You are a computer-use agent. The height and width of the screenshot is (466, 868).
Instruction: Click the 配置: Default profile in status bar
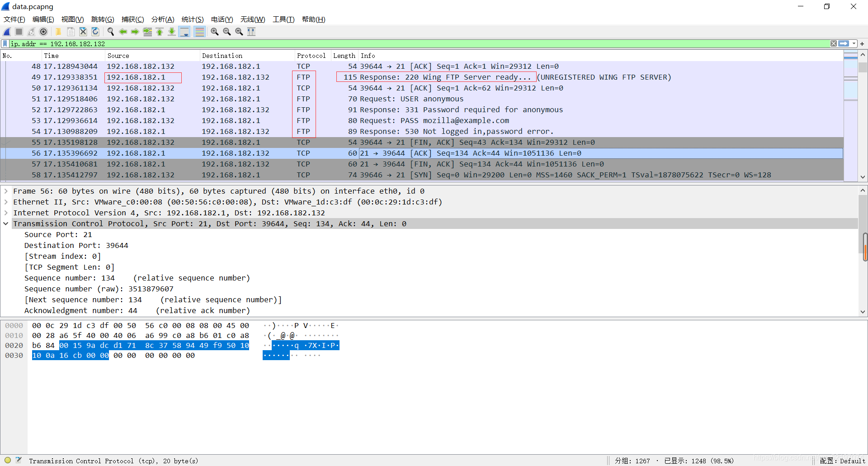842,461
